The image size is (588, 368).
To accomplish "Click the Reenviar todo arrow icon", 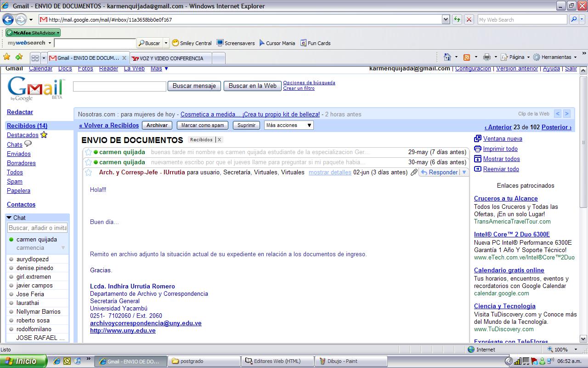I will [478, 169].
